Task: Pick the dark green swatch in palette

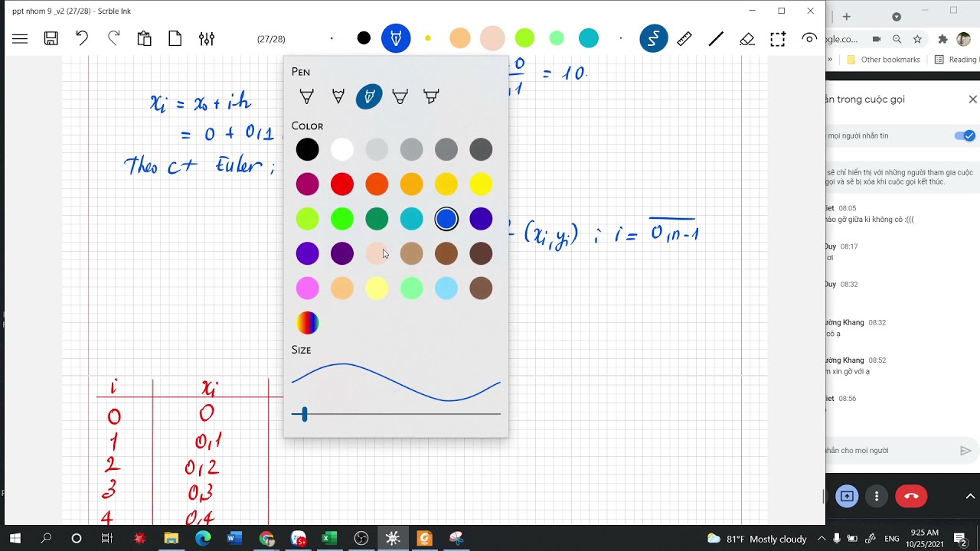Action: [377, 219]
